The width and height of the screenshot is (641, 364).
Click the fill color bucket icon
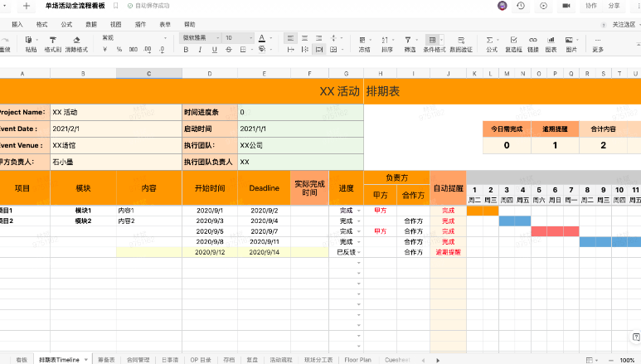point(262,50)
